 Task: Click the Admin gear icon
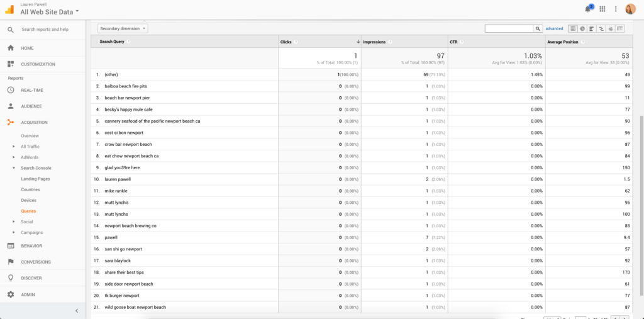tap(11, 294)
